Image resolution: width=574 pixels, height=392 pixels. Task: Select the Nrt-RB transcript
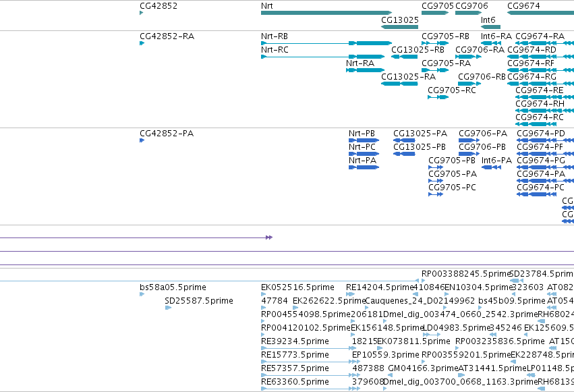click(326, 43)
